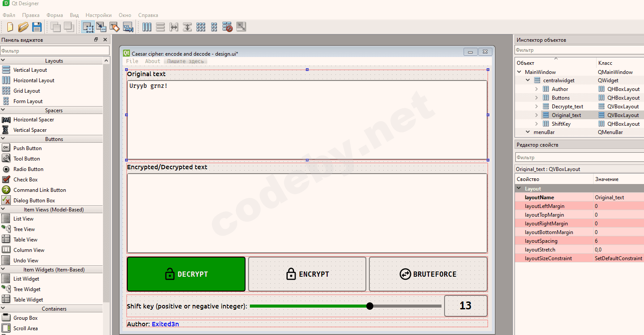Lay out vertically in splitter toolbar icon
Viewport: 644px width, 335px height.
(187, 27)
